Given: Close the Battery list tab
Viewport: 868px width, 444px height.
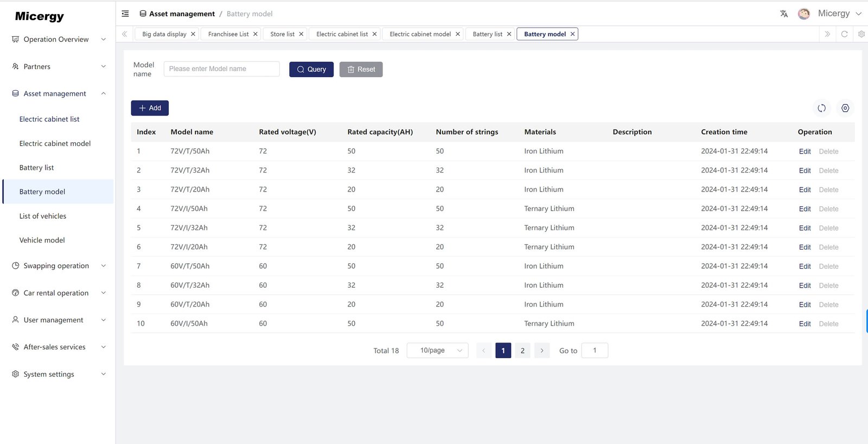Looking at the screenshot, I should pyautogui.click(x=509, y=34).
